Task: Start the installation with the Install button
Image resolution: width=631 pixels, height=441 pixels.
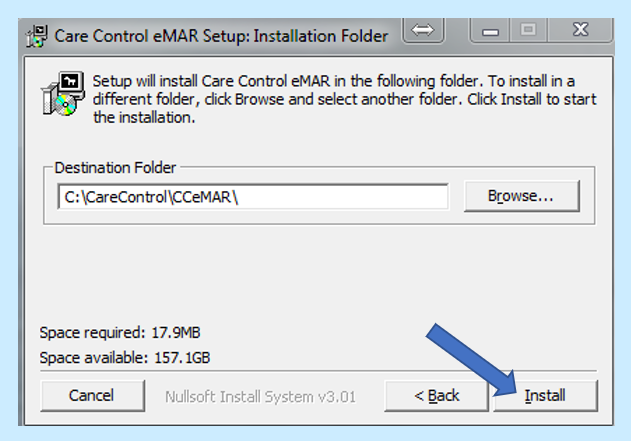Action: coord(545,396)
